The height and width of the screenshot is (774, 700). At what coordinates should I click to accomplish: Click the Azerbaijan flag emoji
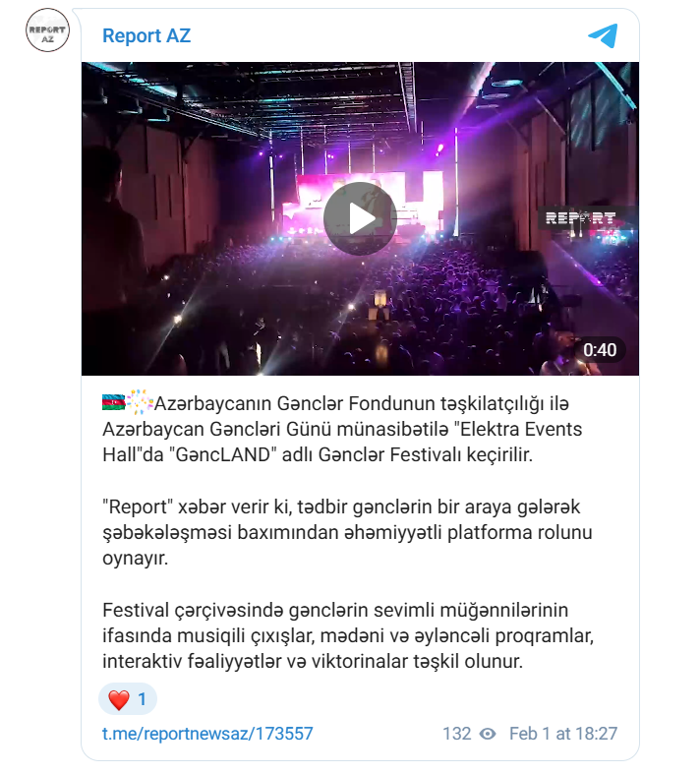click(114, 403)
